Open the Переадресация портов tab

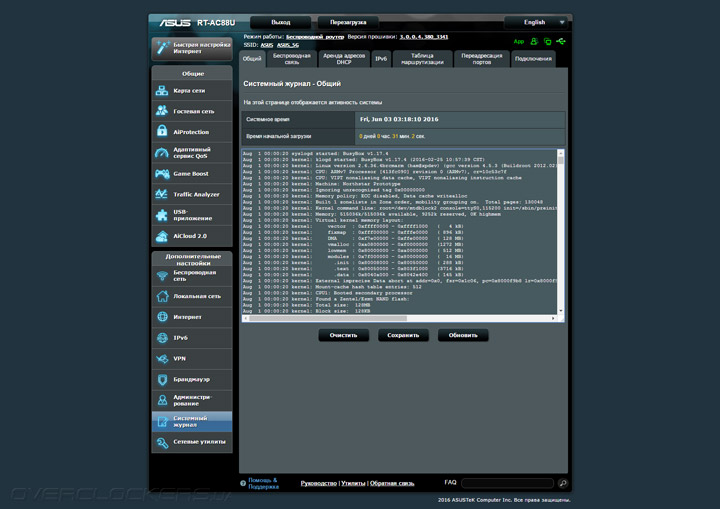coord(482,59)
